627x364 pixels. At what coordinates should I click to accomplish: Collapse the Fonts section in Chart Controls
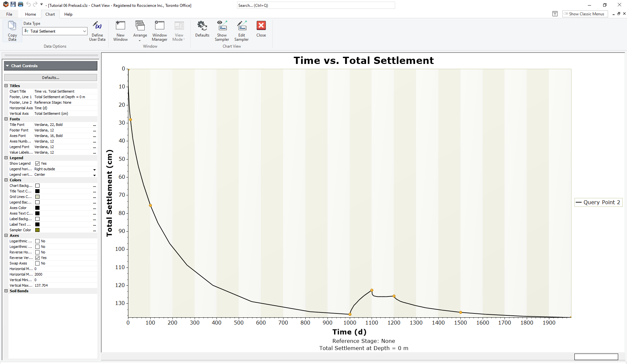point(6,119)
